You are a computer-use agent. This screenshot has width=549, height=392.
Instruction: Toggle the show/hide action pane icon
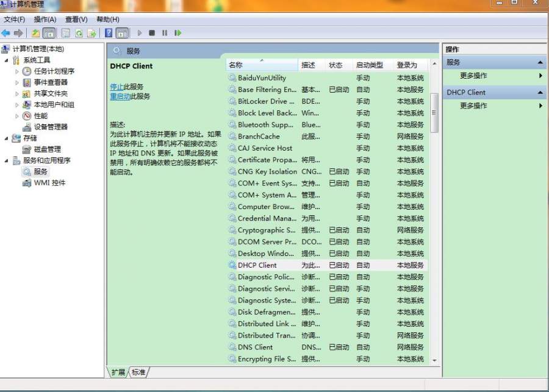pos(122,34)
